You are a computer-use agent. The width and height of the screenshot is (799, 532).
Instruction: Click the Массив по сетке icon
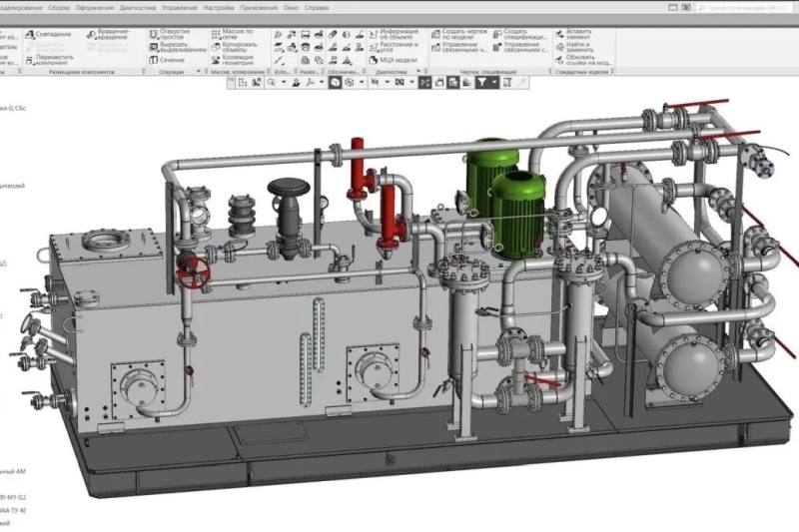pyautogui.click(x=216, y=34)
